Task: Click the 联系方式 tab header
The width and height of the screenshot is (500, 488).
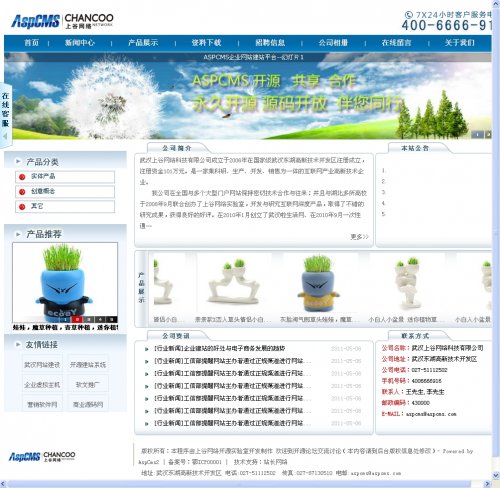Action: tap(415, 336)
